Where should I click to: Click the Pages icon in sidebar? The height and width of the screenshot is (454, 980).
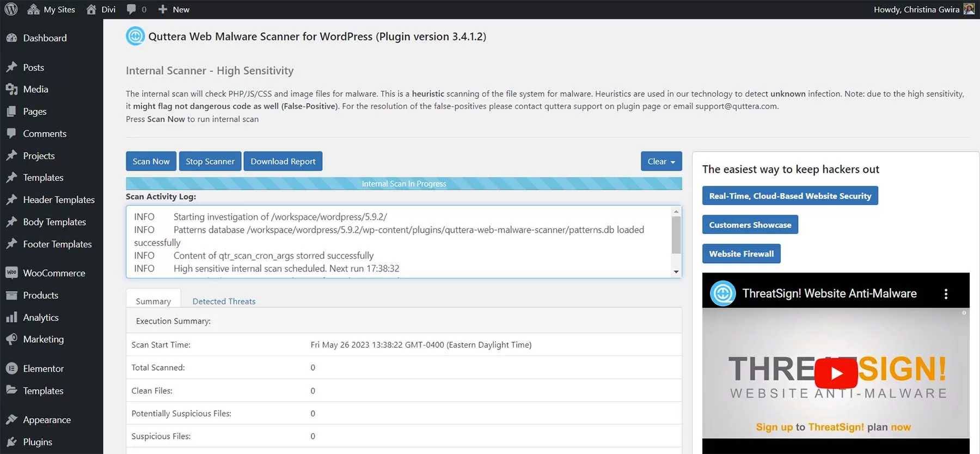tap(11, 111)
